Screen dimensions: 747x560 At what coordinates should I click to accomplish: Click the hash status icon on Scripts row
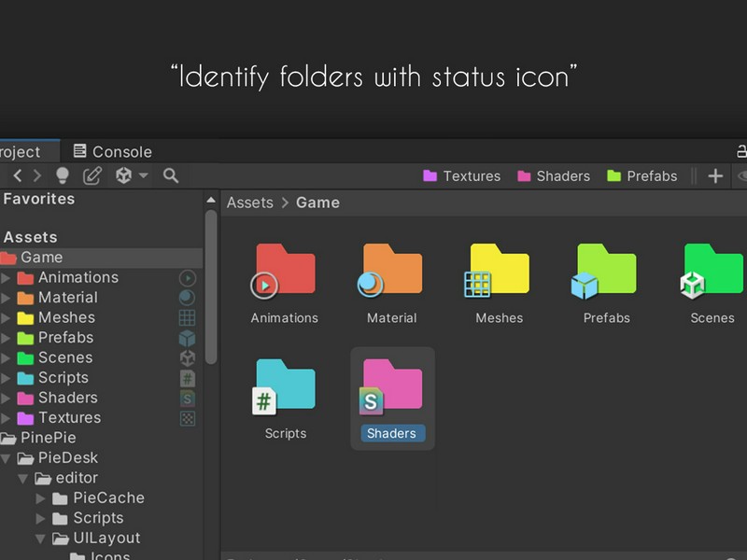(x=188, y=379)
